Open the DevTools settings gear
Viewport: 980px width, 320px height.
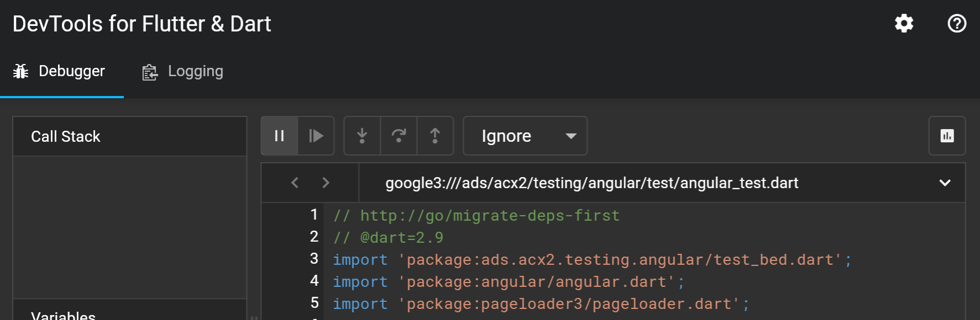pyautogui.click(x=904, y=24)
